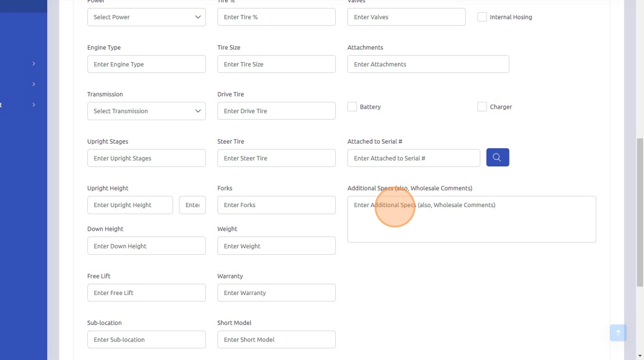The width and height of the screenshot is (644, 360).
Task: Click the Enter Upright Stages field
Action: point(146,158)
